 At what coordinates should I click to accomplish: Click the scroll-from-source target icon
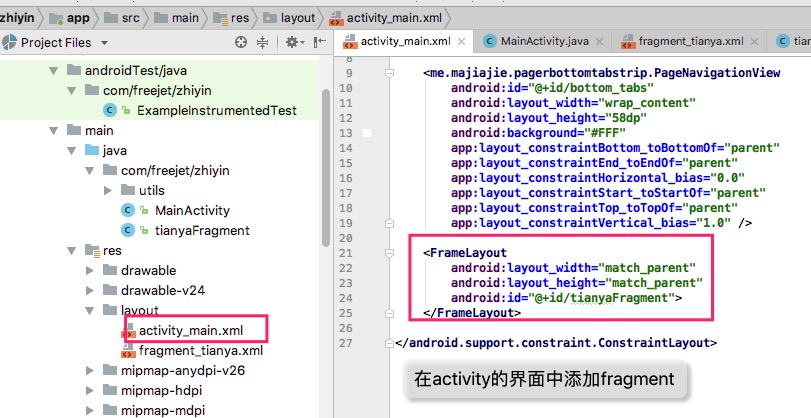coord(241,42)
